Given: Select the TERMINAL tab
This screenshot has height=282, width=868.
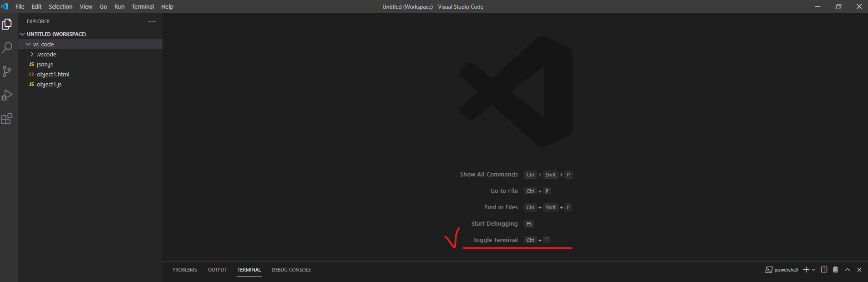Looking at the screenshot, I should click(249, 270).
